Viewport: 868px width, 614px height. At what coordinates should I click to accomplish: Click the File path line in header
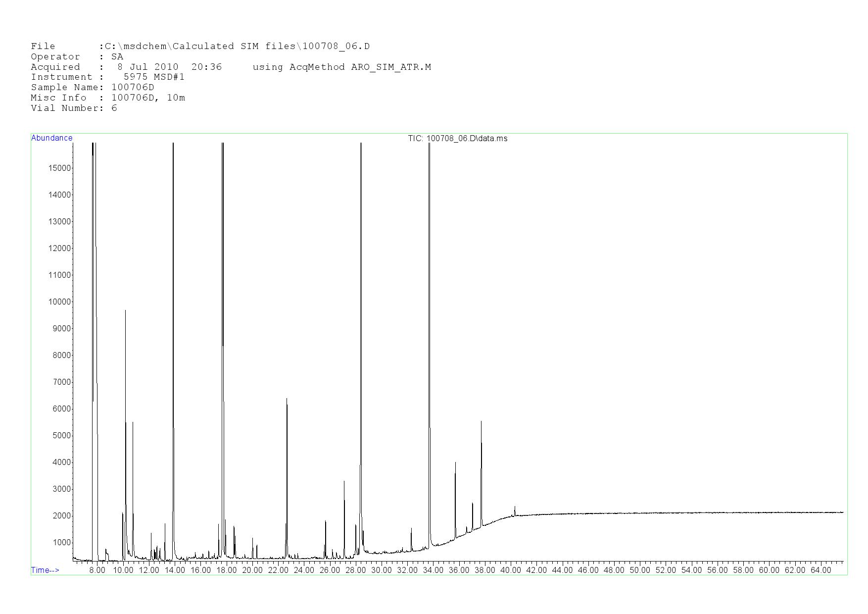point(200,47)
